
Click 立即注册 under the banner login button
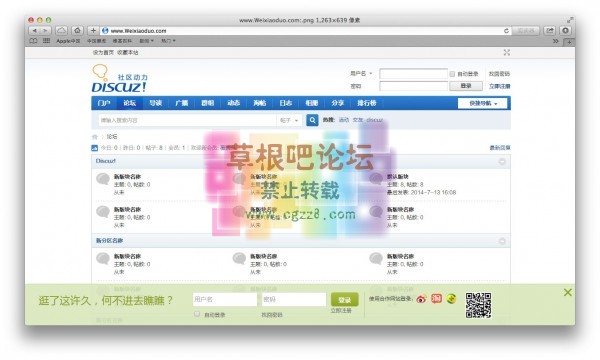click(x=341, y=311)
